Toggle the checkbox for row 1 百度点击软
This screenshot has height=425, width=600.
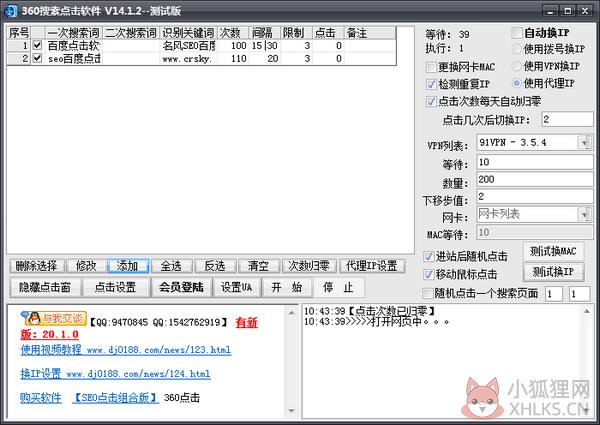coord(37,46)
